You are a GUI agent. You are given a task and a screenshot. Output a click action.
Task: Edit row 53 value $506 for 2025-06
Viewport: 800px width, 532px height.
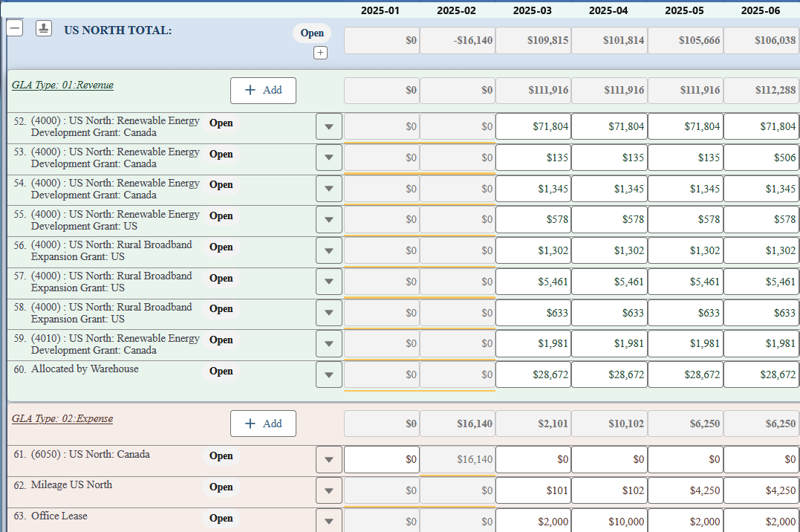coord(761,158)
